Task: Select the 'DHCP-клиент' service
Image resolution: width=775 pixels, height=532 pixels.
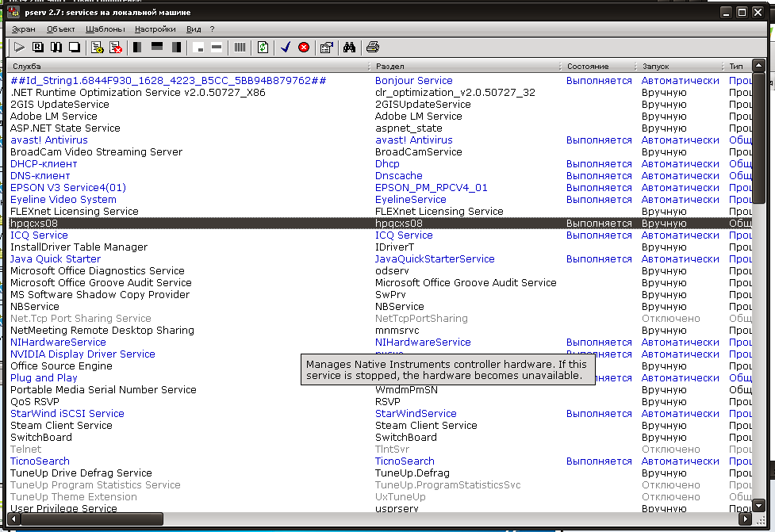Action: [x=44, y=163]
